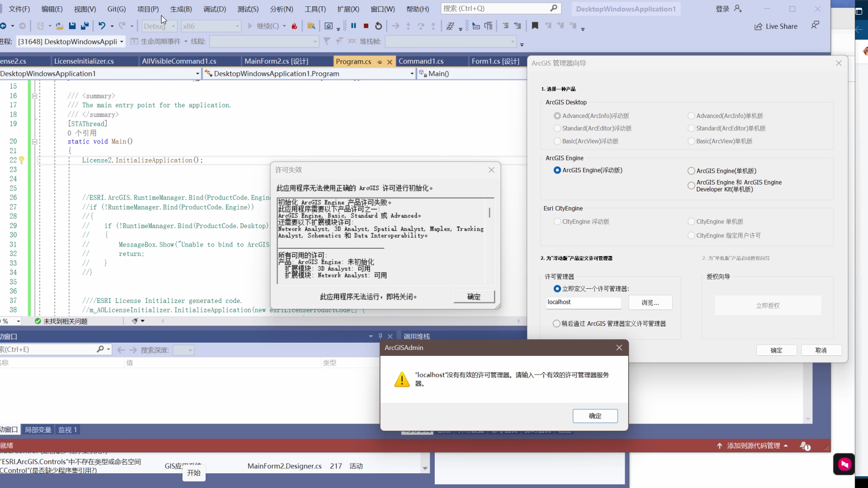
Task: Select 立即定义一个许可管理器 radio button
Action: [557, 289]
